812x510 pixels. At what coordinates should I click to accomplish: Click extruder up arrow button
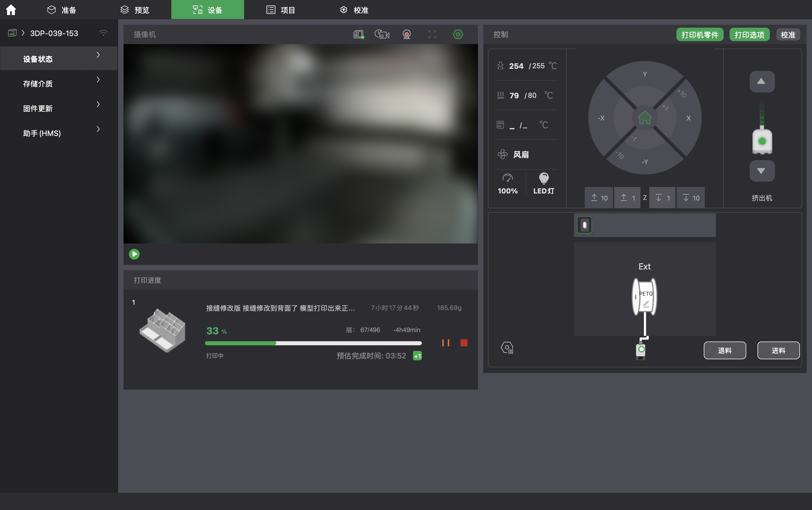(762, 82)
